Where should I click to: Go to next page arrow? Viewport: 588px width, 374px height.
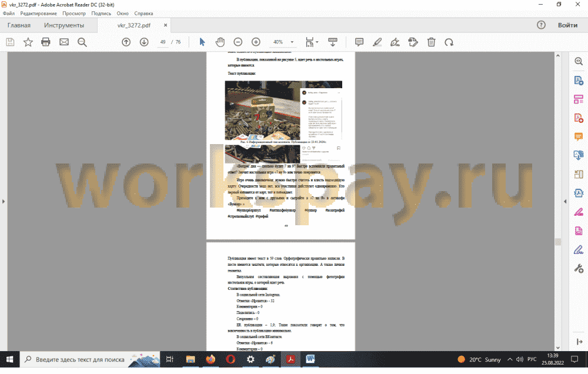(144, 42)
